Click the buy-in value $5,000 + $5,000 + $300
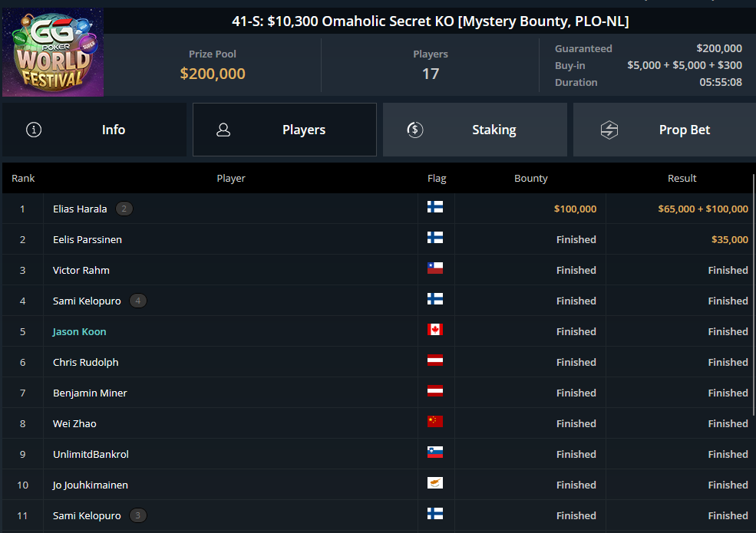The width and height of the screenshot is (756, 533). point(685,65)
